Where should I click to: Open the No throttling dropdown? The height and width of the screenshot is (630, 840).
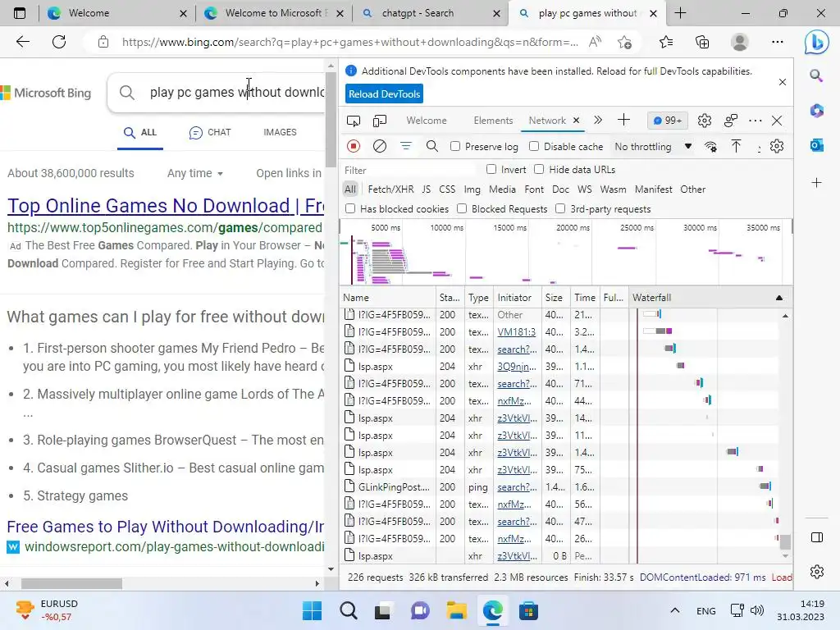pos(653,146)
